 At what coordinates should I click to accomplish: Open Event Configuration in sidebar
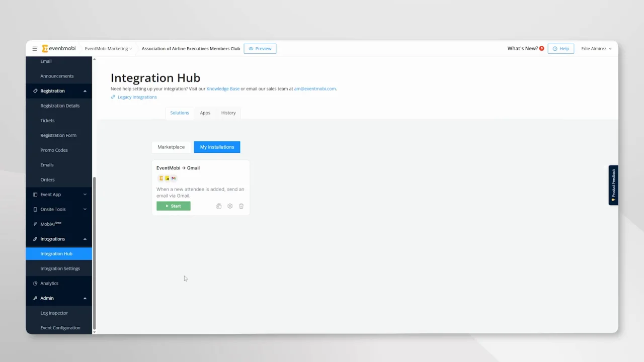pos(59,328)
